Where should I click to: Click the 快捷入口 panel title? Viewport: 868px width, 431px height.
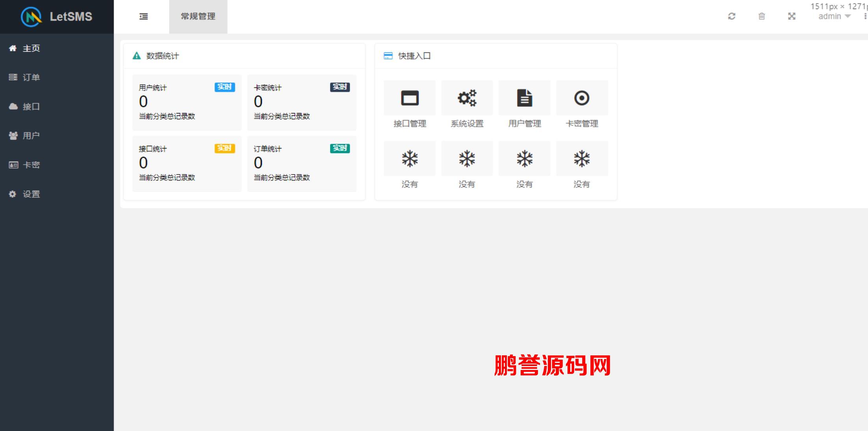414,56
